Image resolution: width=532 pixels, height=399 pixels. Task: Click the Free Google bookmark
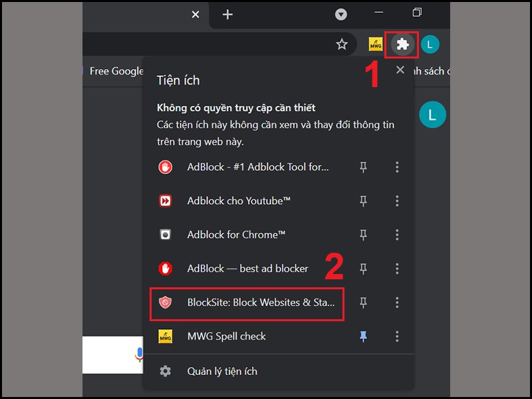[116, 71]
